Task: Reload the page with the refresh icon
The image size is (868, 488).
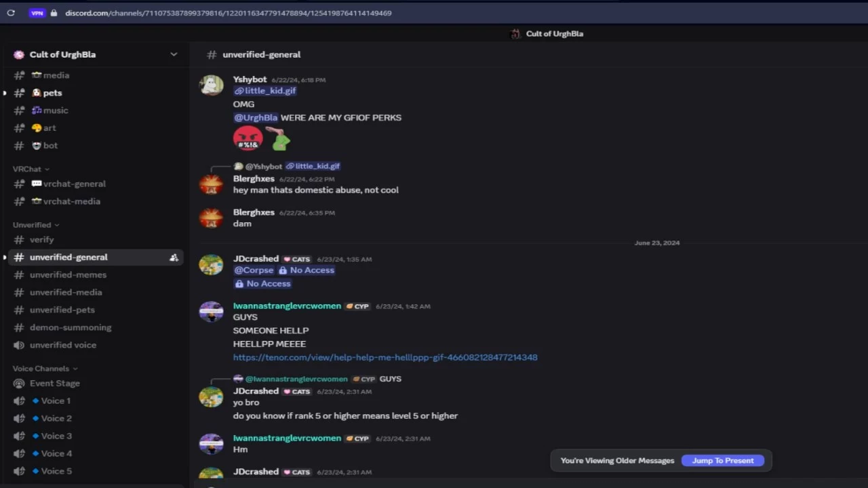Action: pos(11,13)
